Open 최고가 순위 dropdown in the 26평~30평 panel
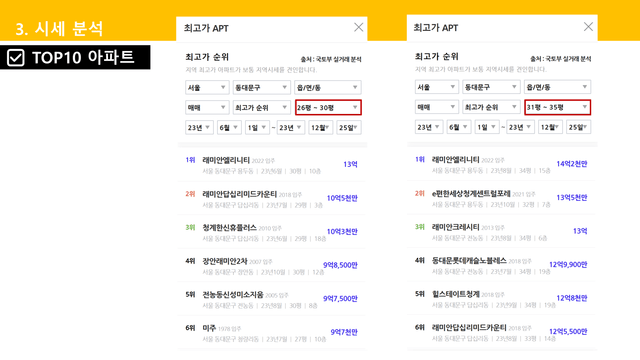This screenshot has width=640, height=360. point(261,107)
